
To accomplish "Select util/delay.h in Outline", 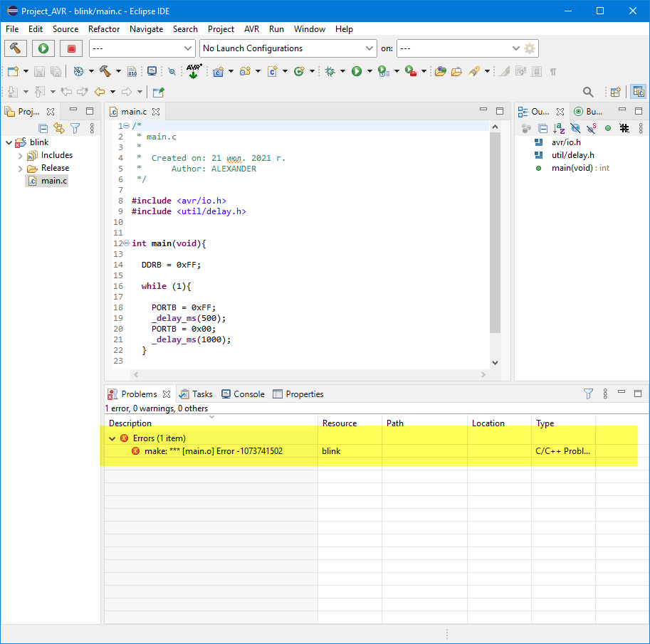I will tap(564, 155).
